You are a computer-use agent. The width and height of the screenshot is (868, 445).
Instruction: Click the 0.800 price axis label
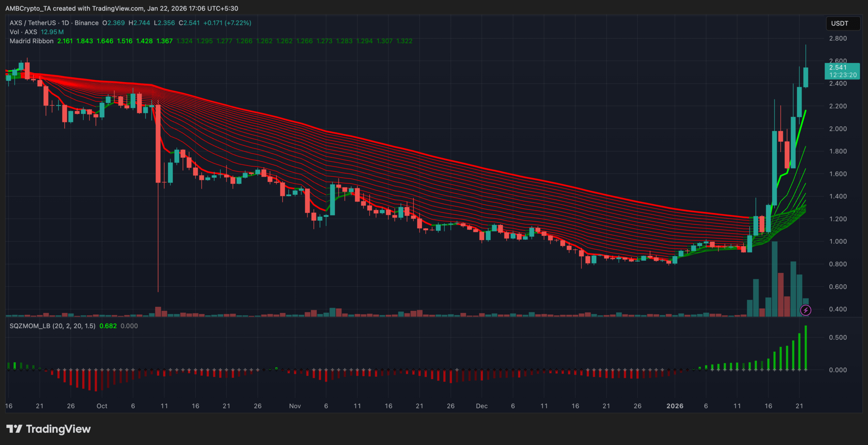(838, 264)
